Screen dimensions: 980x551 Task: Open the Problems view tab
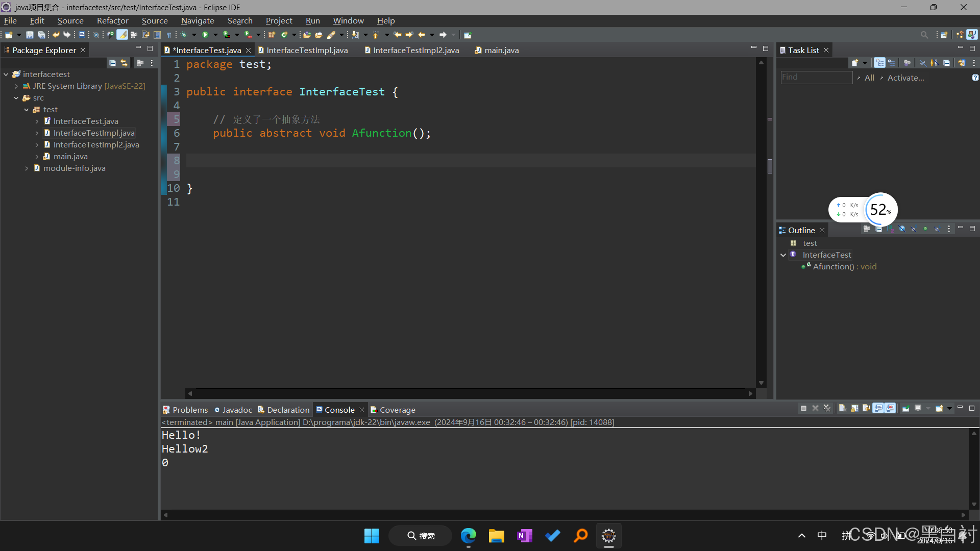pos(185,410)
